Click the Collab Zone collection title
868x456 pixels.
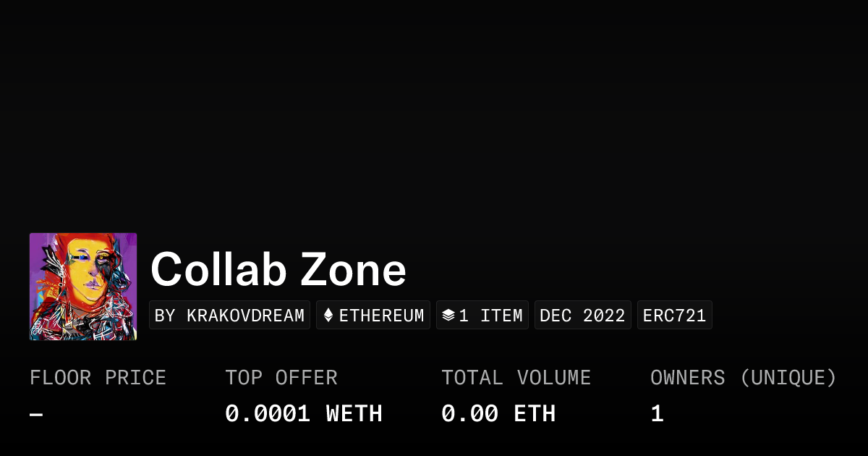pos(278,269)
